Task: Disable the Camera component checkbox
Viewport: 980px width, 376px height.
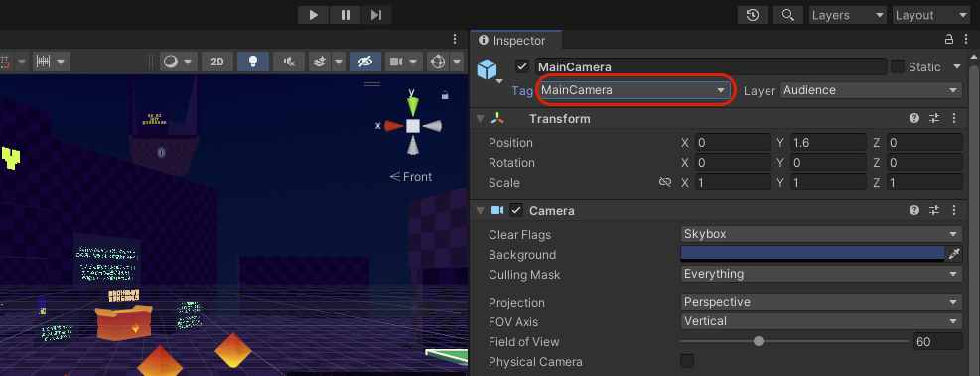Action: [515, 211]
